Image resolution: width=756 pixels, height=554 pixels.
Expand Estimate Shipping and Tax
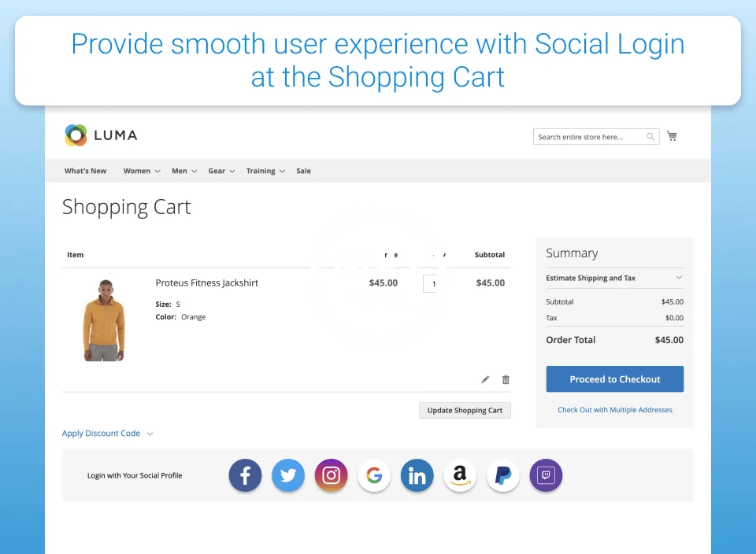click(x=614, y=278)
